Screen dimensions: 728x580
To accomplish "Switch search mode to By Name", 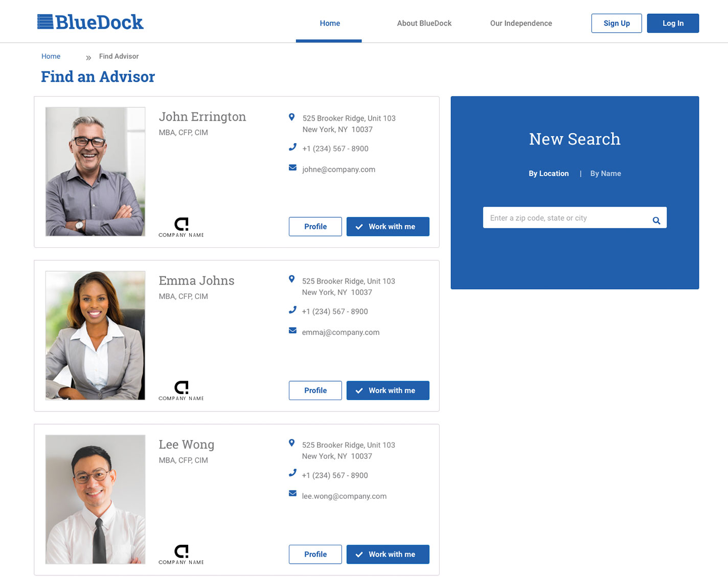I will pyautogui.click(x=605, y=174).
